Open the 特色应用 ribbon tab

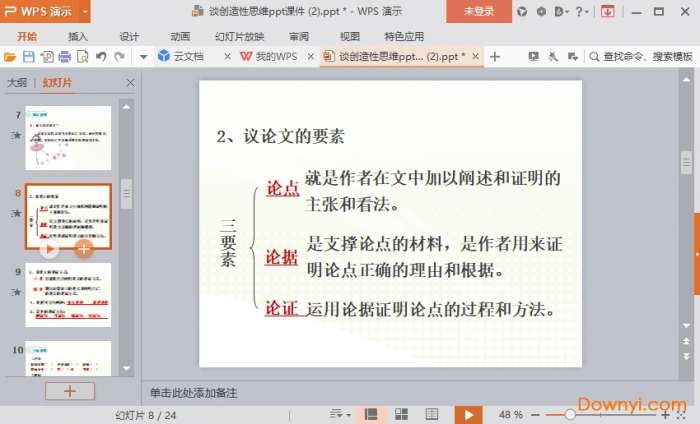coord(404,36)
